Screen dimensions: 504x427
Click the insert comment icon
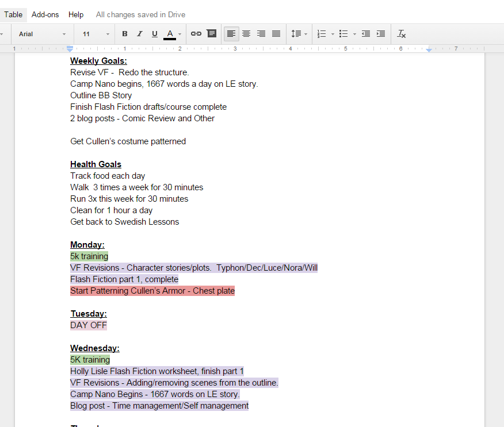tap(212, 34)
